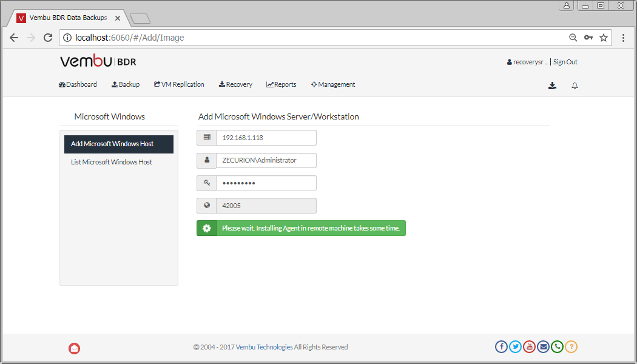The height and width of the screenshot is (364, 637).
Task: Open the VM Replication menu
Action: click(179, 84)
